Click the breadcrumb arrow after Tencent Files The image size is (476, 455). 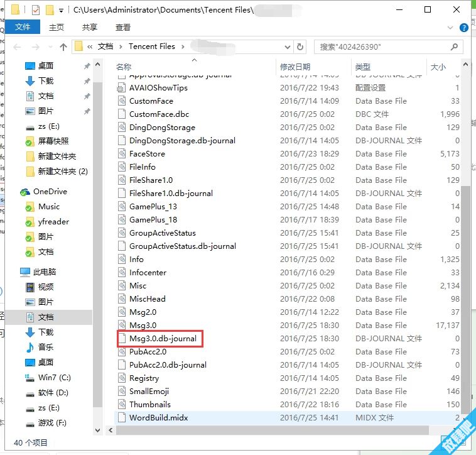pos(183,47)
